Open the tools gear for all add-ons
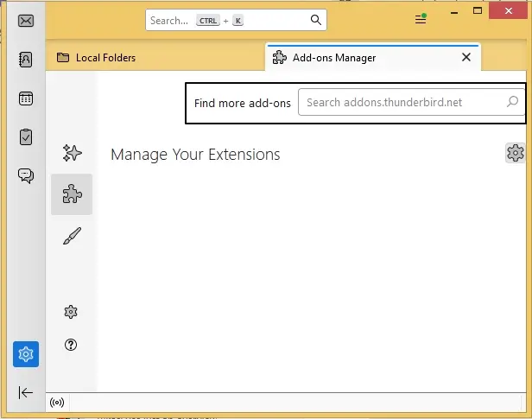The image size is (532, 419). click(516, 153)
